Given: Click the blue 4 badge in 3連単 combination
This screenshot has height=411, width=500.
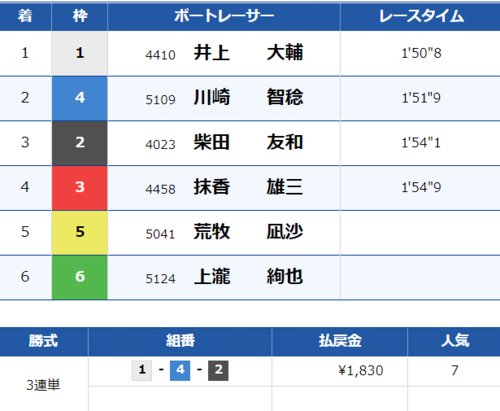Looking at the screenshot, I should coord(180,370).
